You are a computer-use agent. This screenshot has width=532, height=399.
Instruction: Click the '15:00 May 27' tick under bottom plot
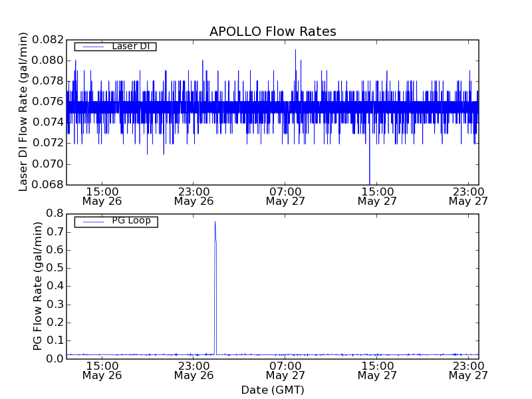[377, 370]
